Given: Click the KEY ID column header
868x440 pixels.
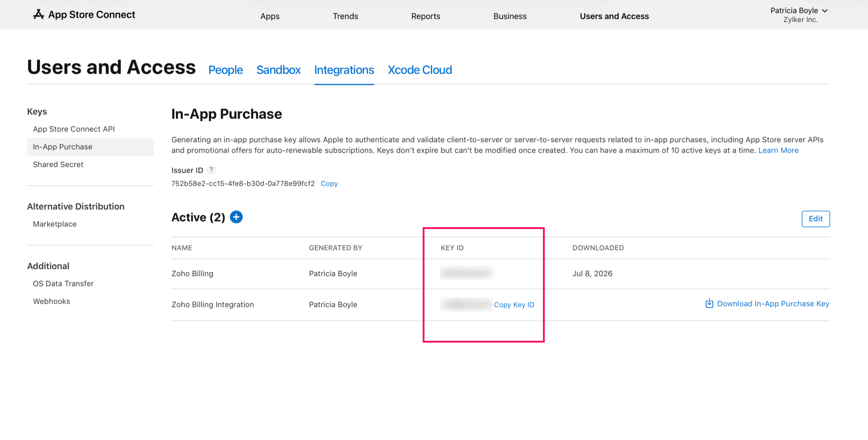Looking at the screenshot, I should click(452, 248).
